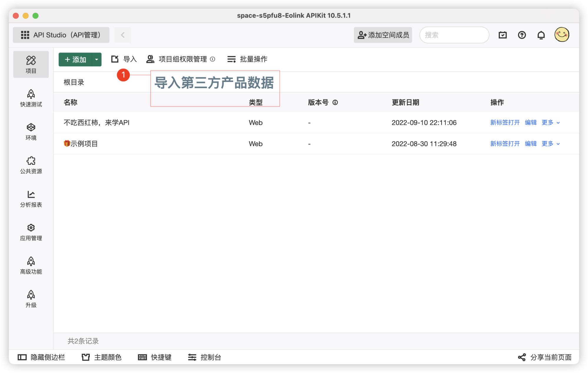
Task: Toggle 隐藏侧边栏 in bottom bar
Action: point(41,357)
